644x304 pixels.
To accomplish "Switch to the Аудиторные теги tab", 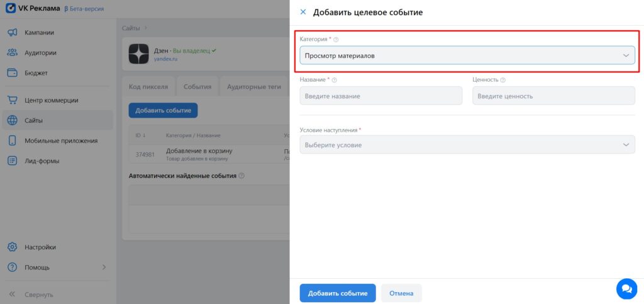I will point(253,87).
